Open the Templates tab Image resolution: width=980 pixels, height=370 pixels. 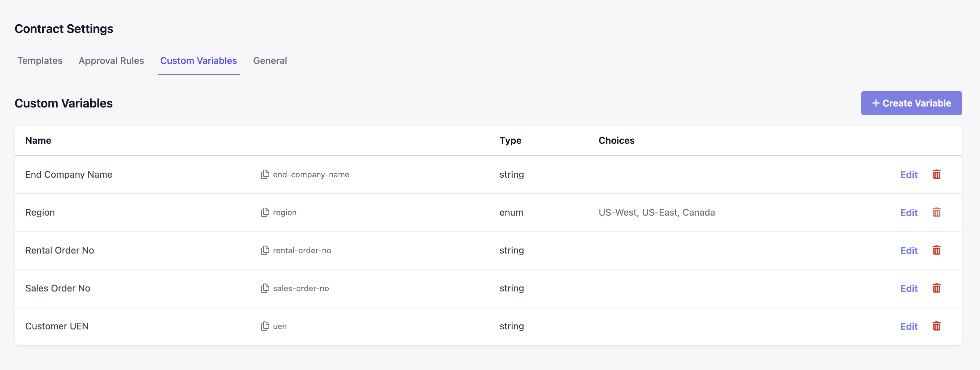tap(40, 61)
